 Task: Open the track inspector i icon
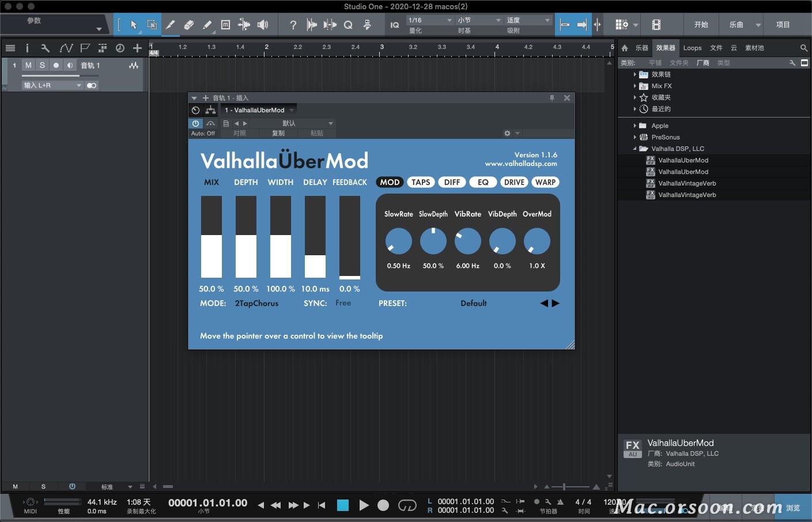coord(27,48)
